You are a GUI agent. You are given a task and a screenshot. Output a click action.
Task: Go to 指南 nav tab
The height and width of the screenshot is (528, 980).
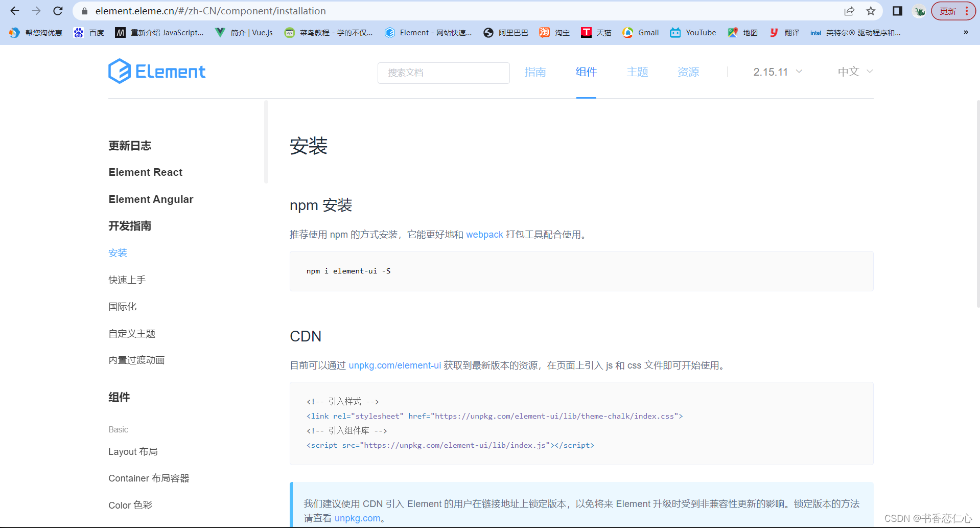pos(535,72)
